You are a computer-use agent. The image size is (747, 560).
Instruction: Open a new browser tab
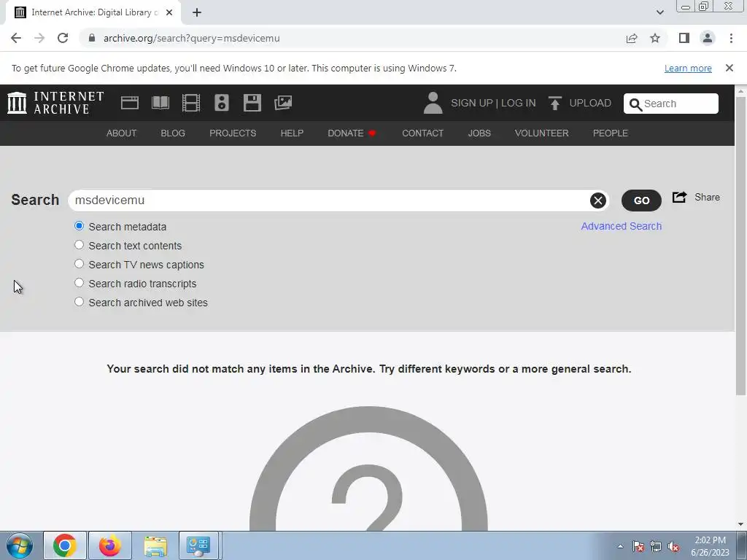point(197,13)
